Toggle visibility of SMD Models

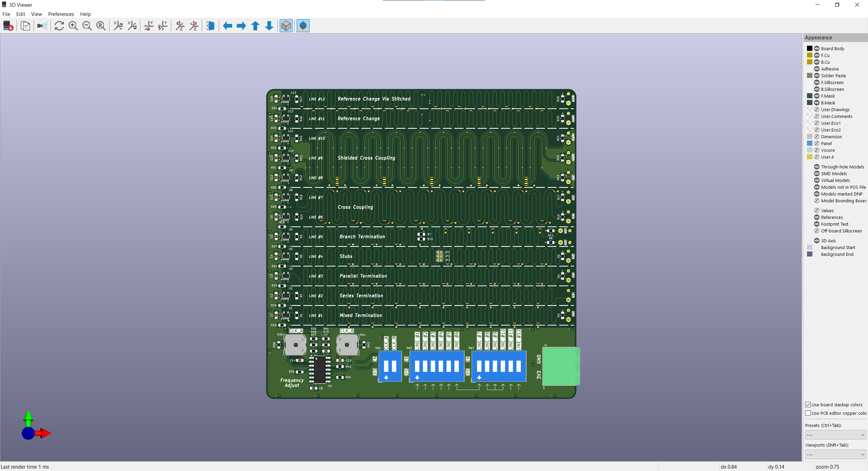coord(817,173)
